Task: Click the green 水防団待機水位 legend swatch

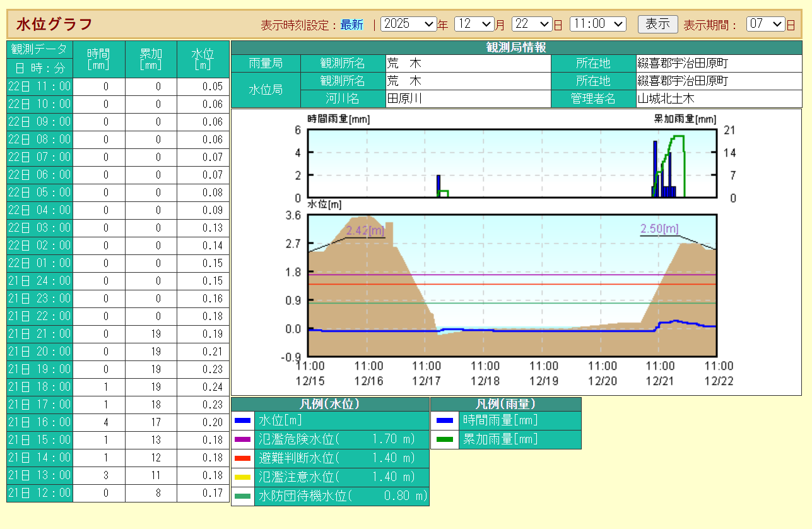Action: tap(242, 496)
